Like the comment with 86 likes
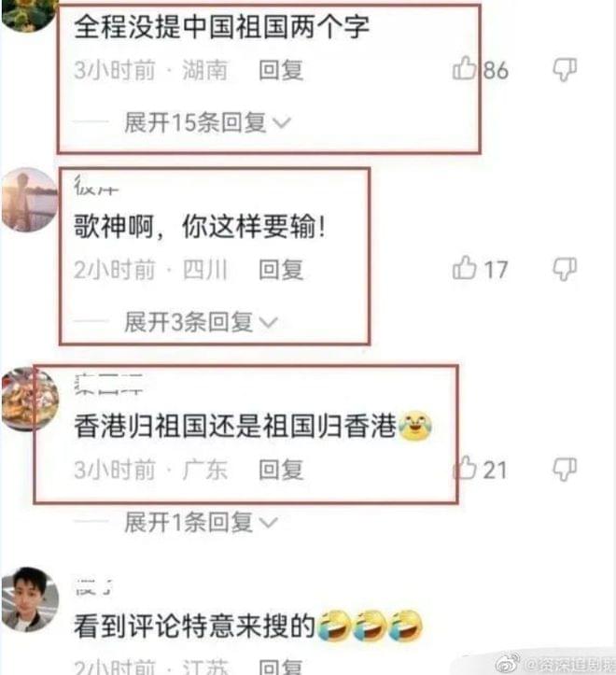 pyautogui.click(x=464, y=68)
